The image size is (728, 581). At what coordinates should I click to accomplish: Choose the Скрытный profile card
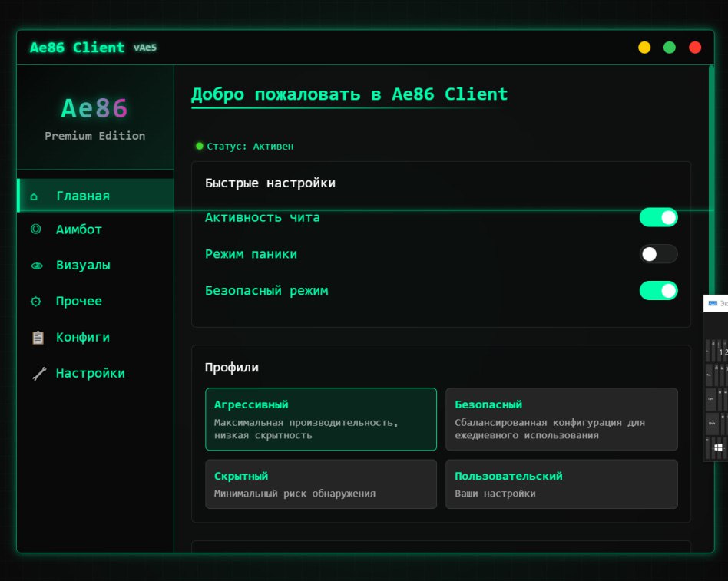[x=321, y=484]
